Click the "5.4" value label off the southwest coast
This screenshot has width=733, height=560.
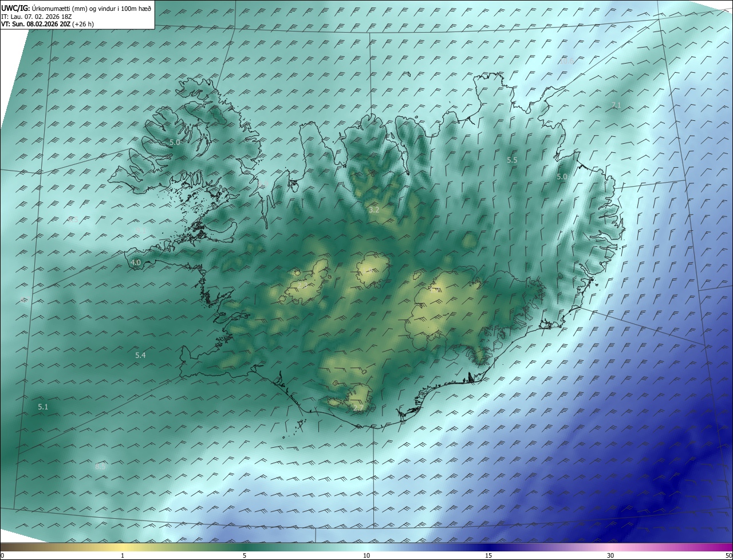point(140,356)
